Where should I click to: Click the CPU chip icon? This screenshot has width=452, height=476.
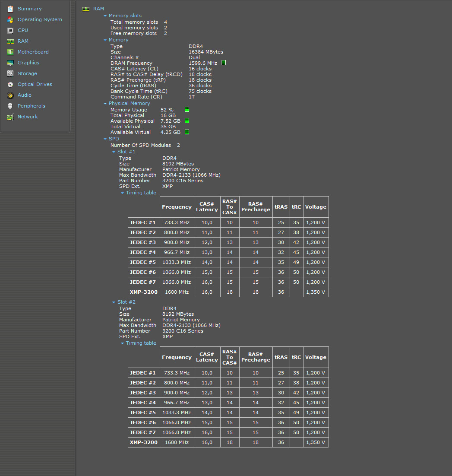tap(10, 30)
